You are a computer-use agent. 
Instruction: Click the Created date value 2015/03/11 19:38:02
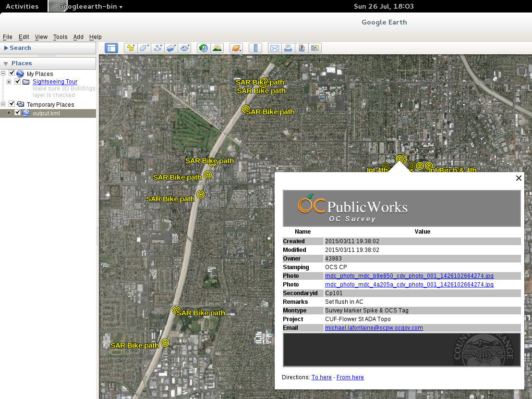[x=352, y=241]
